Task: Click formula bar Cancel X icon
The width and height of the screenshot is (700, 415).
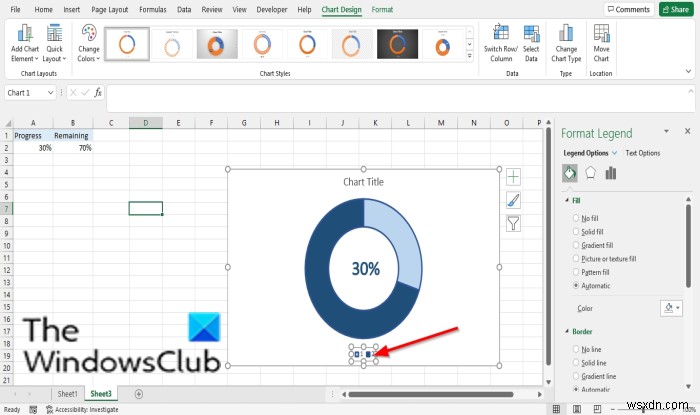Action: [73, 93]
